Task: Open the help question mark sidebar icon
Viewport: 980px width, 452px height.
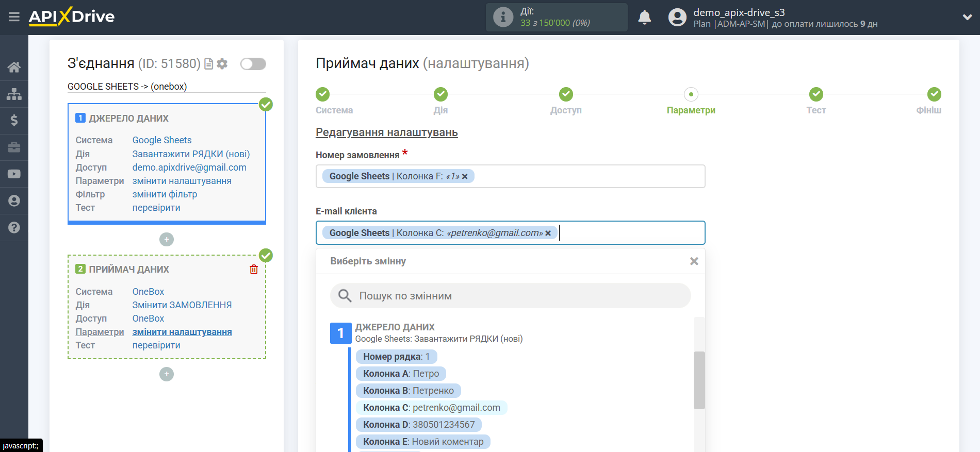Action: coord(14,228)
